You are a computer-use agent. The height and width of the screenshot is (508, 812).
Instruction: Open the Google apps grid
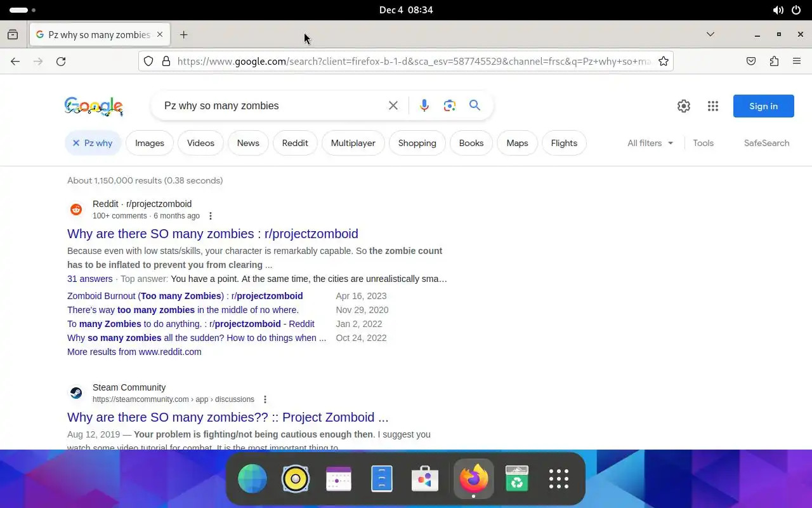713,107
